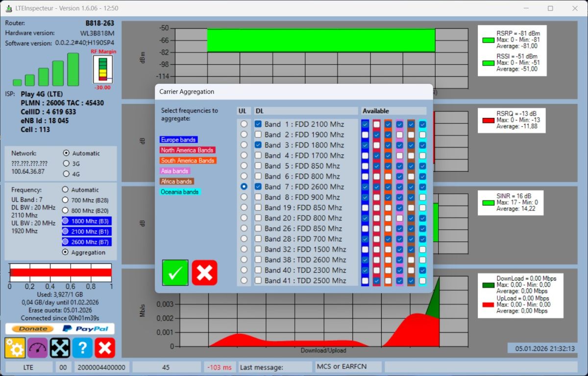
Task: Click the LTEInspecteur app icon in title bar
Action: (x=8, y=8)
